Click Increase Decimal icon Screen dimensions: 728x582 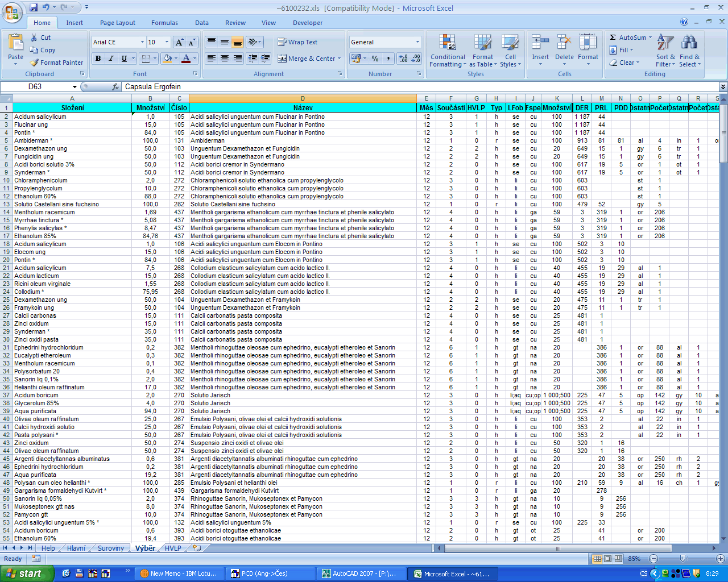[x=403, y=59]
